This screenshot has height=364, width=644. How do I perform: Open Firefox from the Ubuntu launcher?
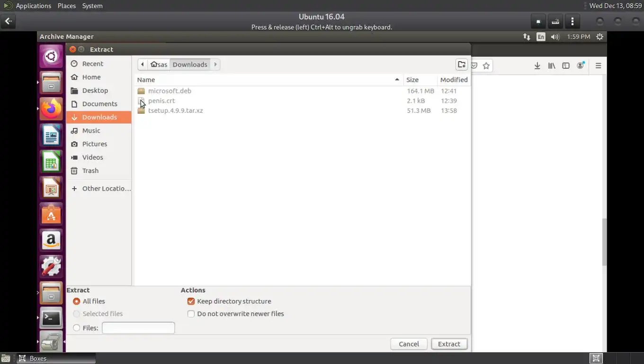(x=51, y=109)
